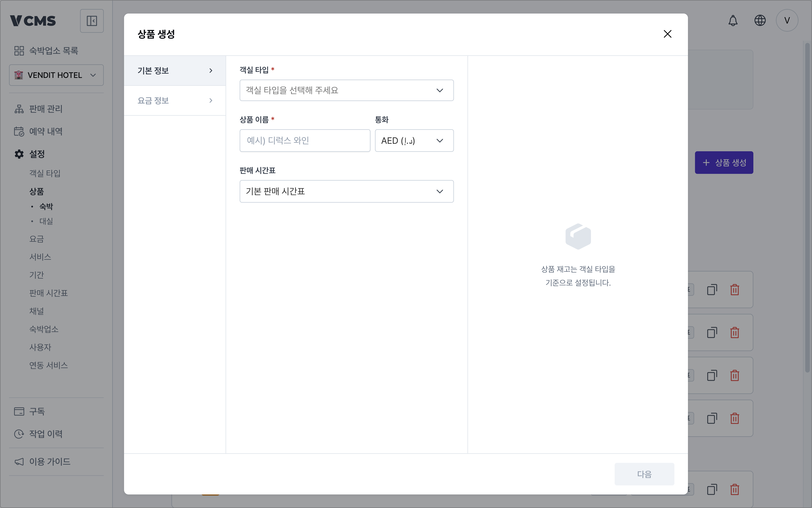Screen dimensions: 812x508
Task: Select 상품 in settings submenu
Action: click(37, 192)
